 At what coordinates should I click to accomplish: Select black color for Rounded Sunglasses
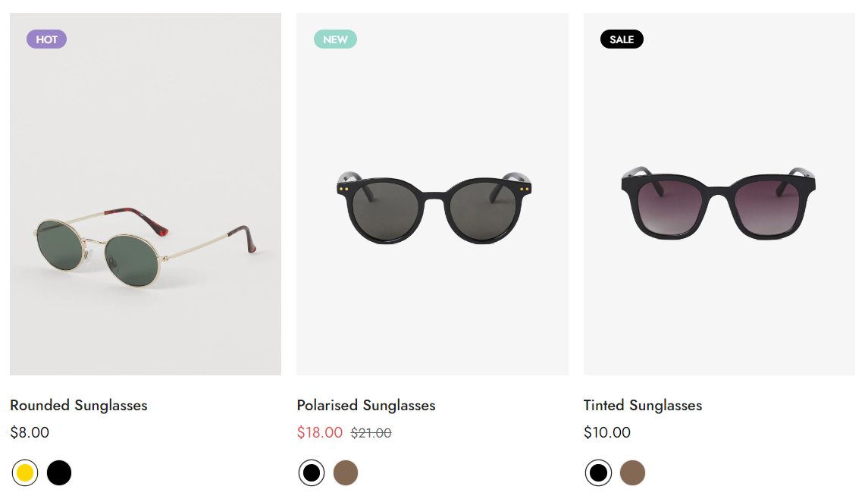59,473
